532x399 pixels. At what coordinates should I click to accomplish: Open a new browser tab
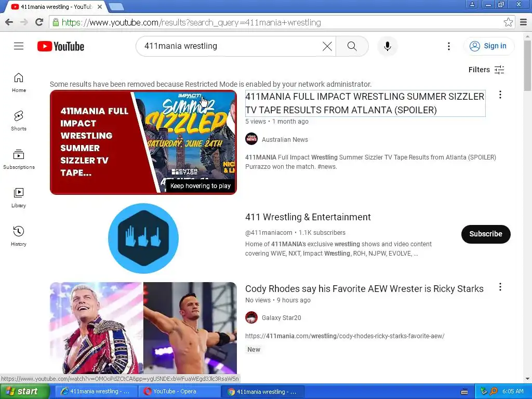click(x=116, y=6)
